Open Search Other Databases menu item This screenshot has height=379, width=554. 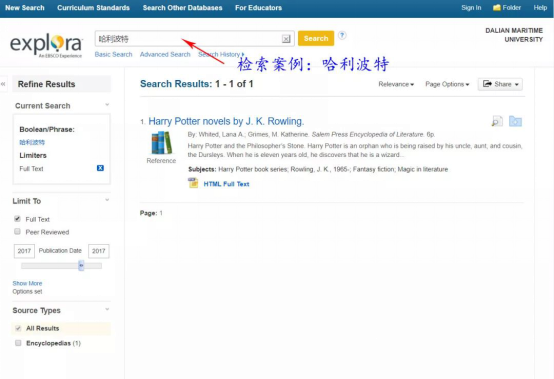pos(182,8)
